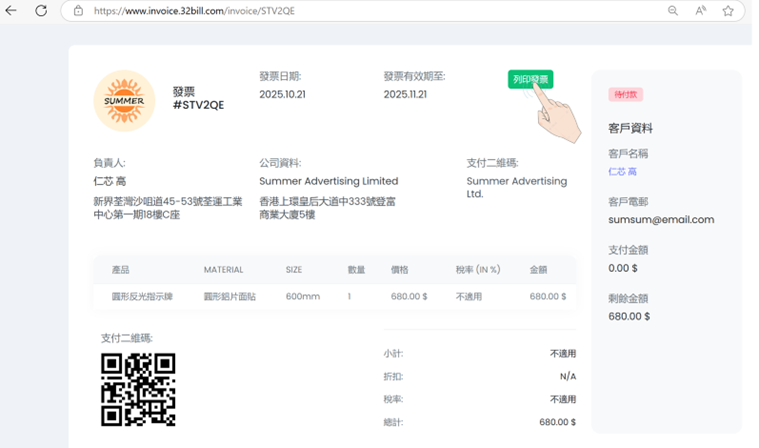Open the read aloud icon

(x=701, y=11)
